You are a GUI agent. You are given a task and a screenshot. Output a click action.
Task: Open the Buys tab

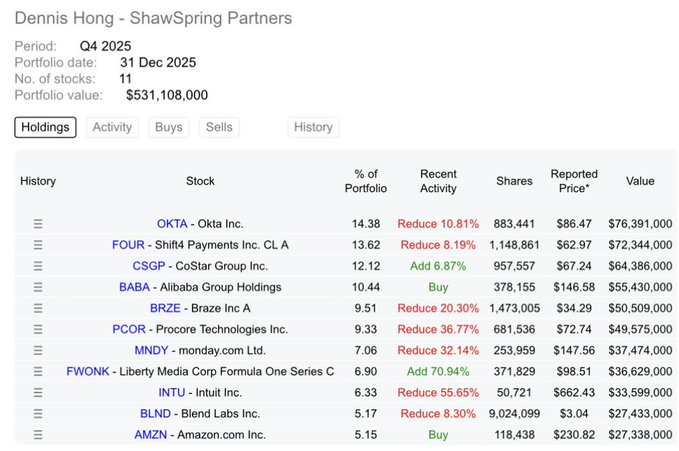pyautogui.click(x=169, y=127)
